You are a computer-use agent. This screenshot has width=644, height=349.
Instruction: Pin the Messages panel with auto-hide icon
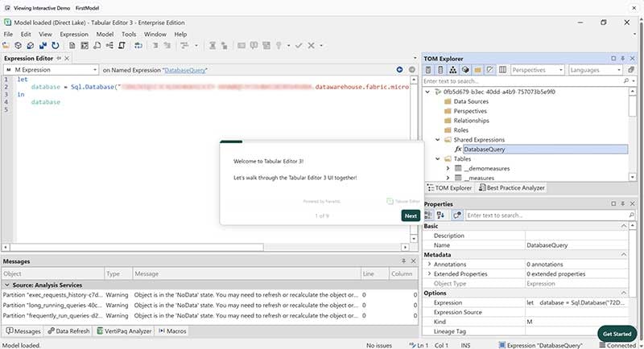tap(403, 262)
